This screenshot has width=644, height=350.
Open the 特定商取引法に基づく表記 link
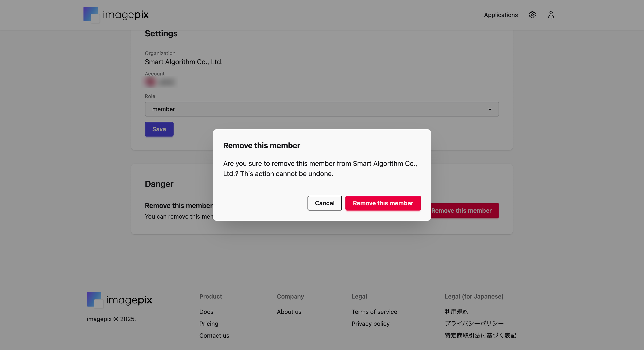pyautogui.click(x=480, y=335)
